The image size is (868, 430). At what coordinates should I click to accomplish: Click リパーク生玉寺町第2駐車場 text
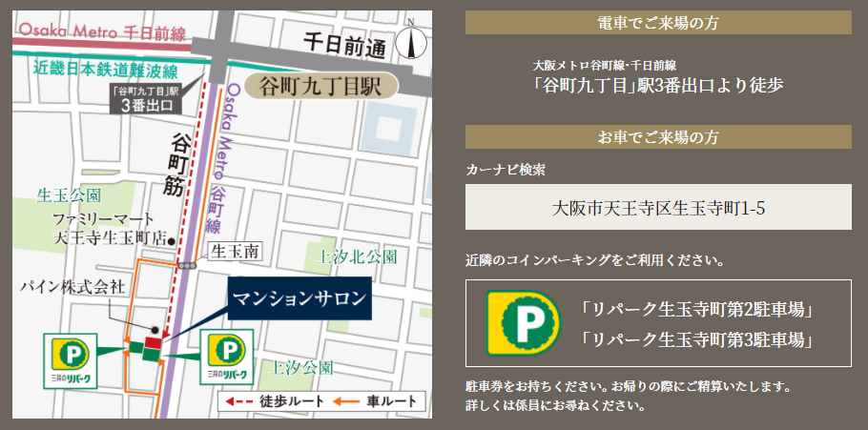point(695,310)
